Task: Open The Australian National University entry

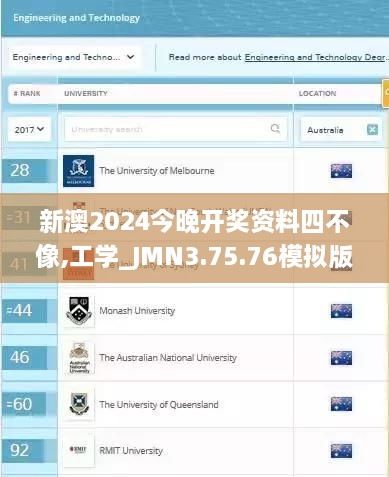Action: click(x=168, y=358)
